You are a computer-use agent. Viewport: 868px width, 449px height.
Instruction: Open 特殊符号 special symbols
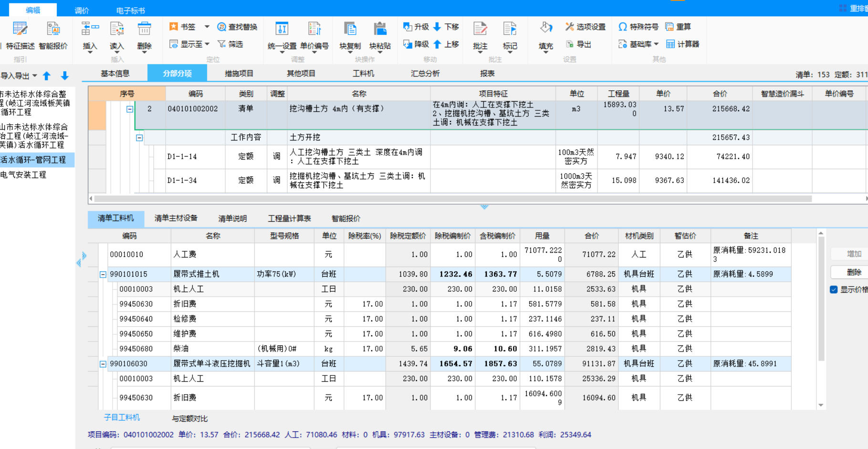click(x=638, y=27)
